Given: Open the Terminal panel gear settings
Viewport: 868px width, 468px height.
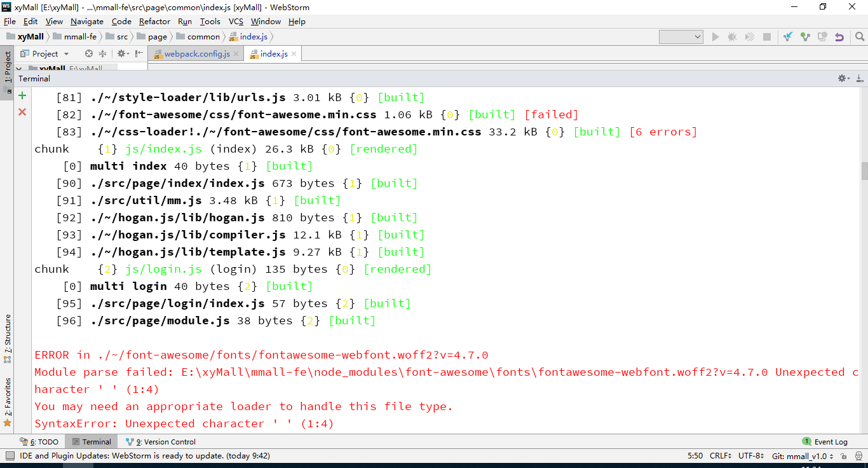Looking at the screenshot, I should [843, 78].
